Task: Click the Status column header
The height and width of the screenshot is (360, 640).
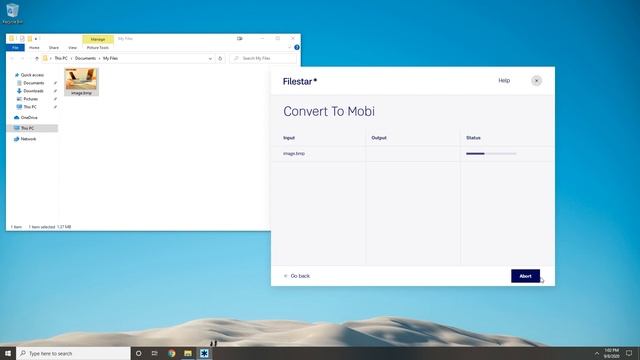Action: click(473, 138)
